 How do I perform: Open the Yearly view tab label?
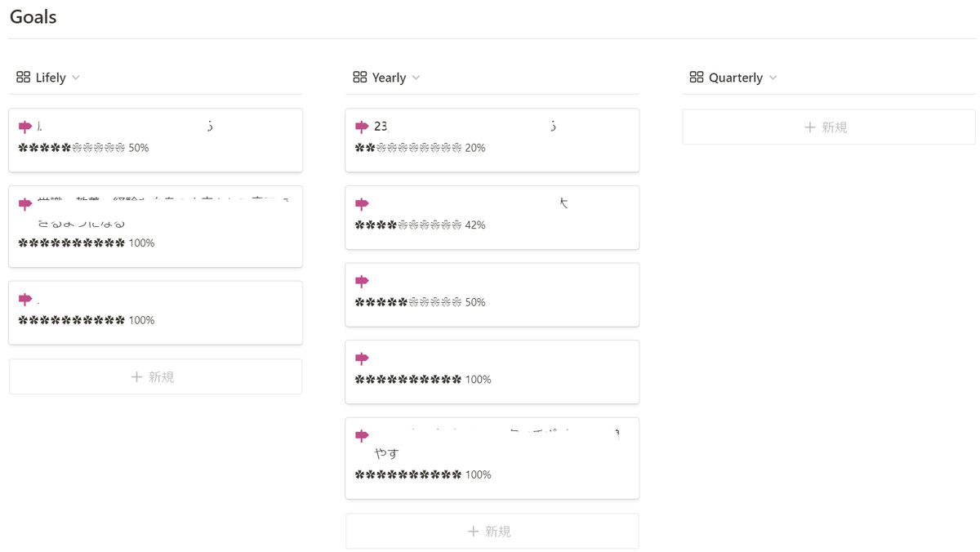(x=389, y=78)
